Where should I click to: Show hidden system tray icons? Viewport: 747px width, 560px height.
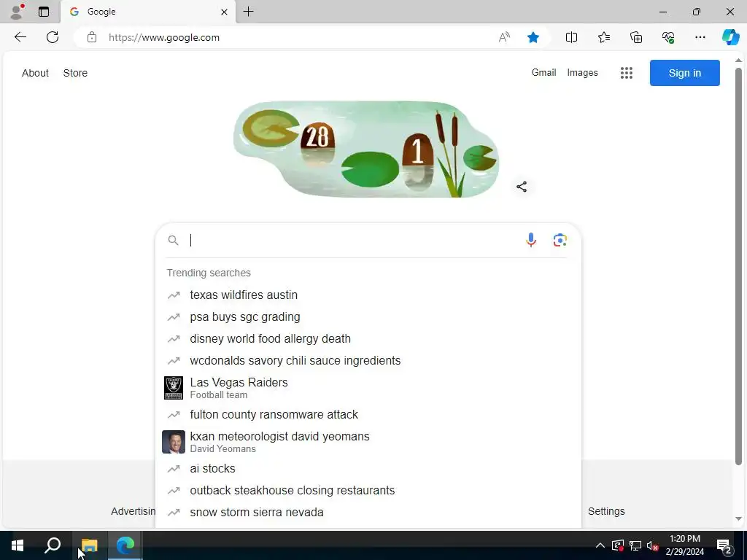coord(600,545)
